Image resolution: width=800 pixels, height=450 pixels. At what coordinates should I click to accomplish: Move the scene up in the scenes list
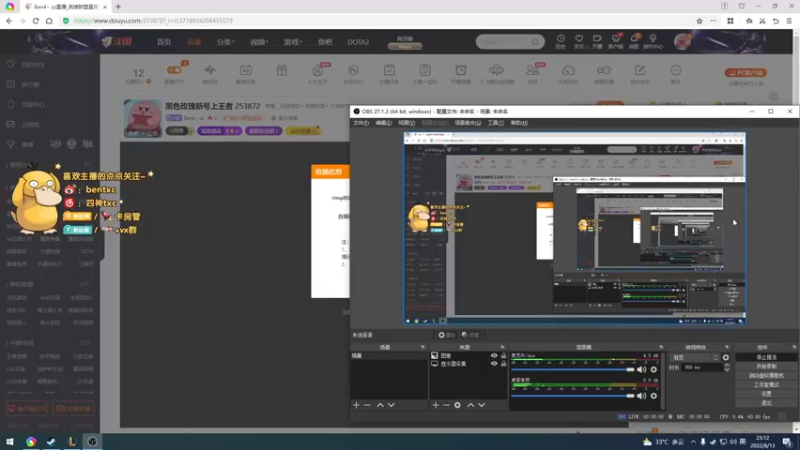tap(380, 405)
